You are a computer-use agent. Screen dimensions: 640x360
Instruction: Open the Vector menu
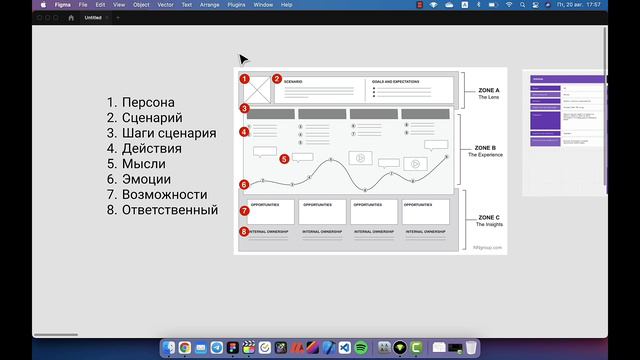point(165,5)
